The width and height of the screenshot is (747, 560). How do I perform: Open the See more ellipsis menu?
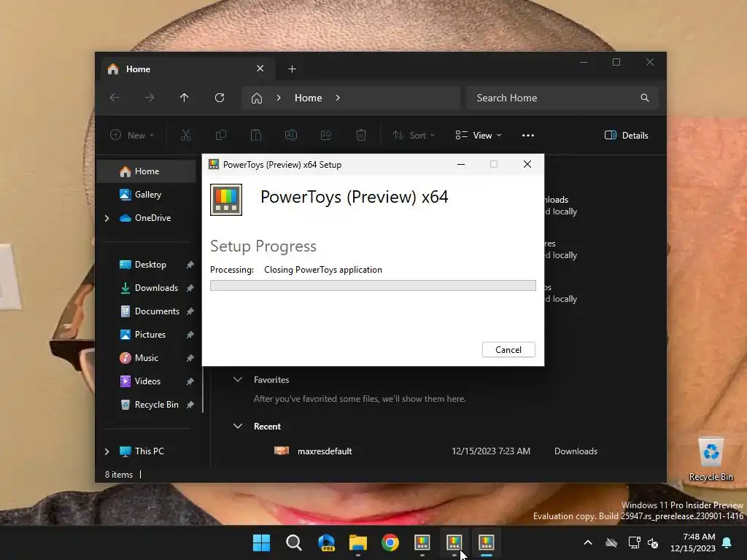[528, 135]
